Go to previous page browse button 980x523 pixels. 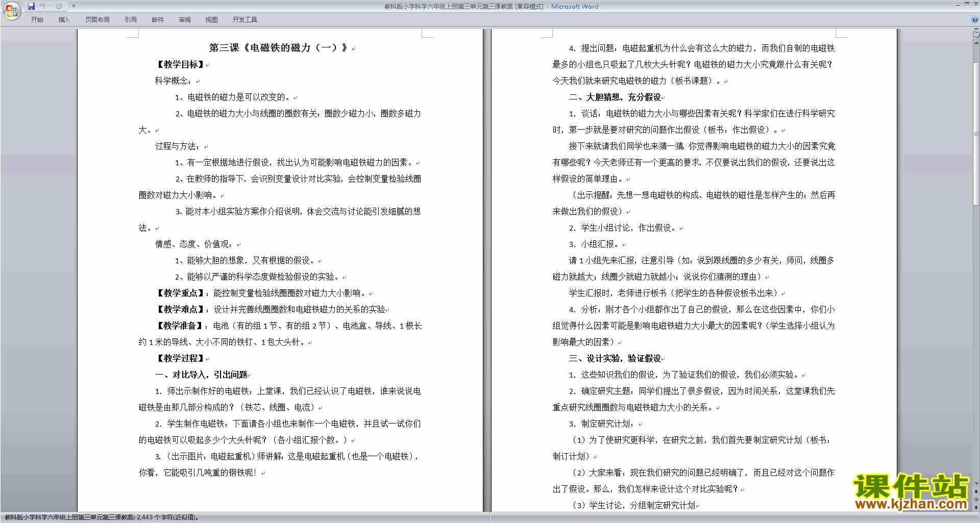[x=976, y=492]
